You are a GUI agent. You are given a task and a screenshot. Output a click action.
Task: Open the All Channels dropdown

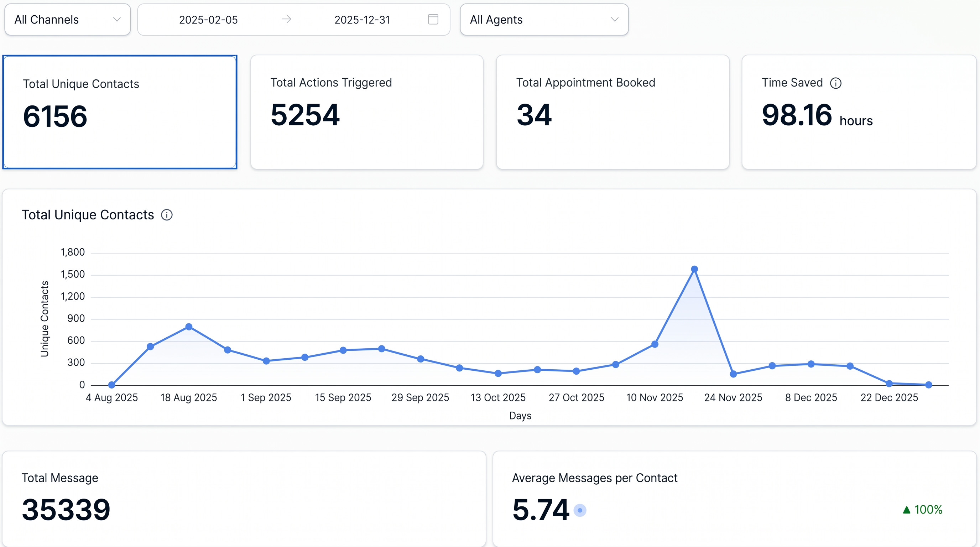pyautogui.click(x=67, y=19)
